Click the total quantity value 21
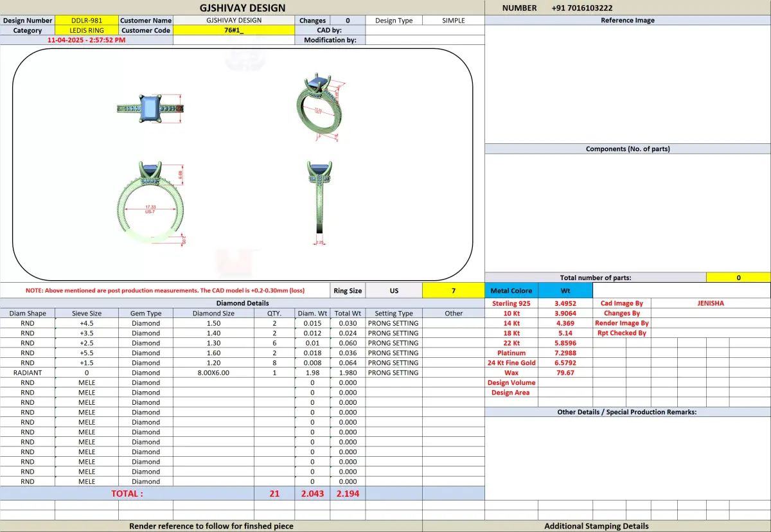Viewport: 771px width, 532px height. (274, 493)
